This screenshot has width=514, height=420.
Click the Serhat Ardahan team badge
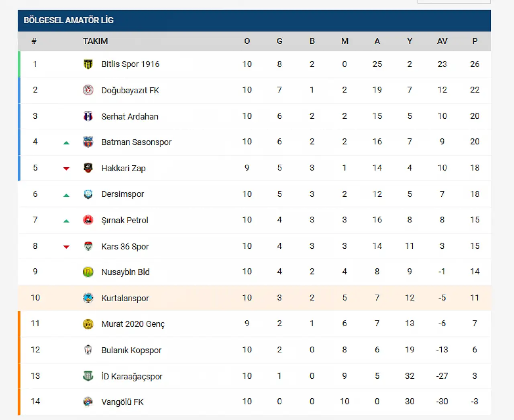click(x=88, y=116)
